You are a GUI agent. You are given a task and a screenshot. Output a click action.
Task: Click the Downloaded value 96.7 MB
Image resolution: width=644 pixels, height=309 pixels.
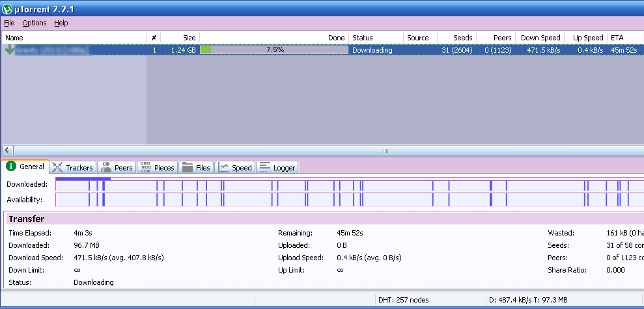click(87, 245)
